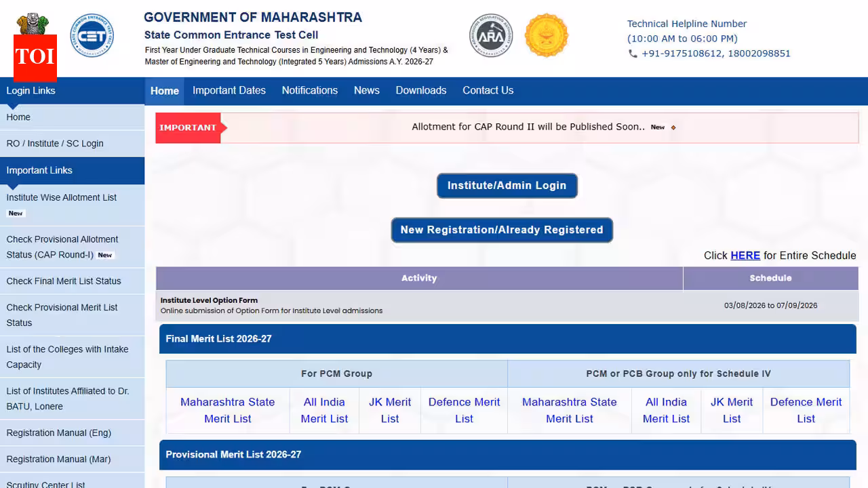Click the CAP Round II allotment announcement text

click(529, 127)
